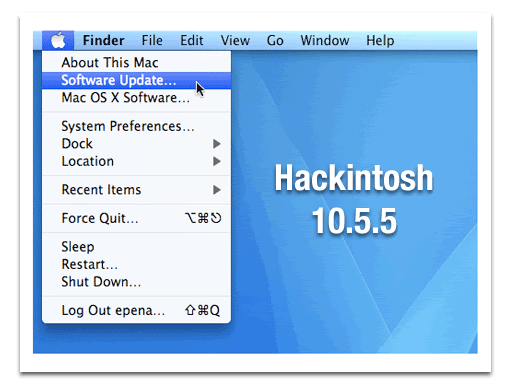Image resolution: width=512 pixels, height=390 pixels.
Task: Select Software Update… menu entry
Action: tap(136, 80)
